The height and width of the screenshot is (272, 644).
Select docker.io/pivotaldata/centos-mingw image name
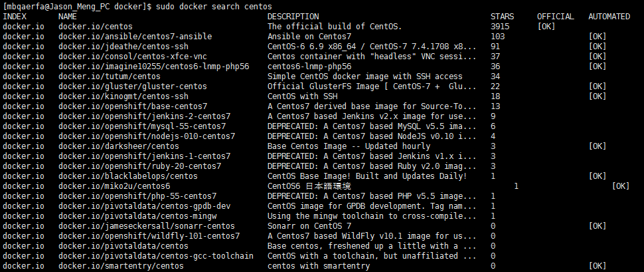[137, 216]
